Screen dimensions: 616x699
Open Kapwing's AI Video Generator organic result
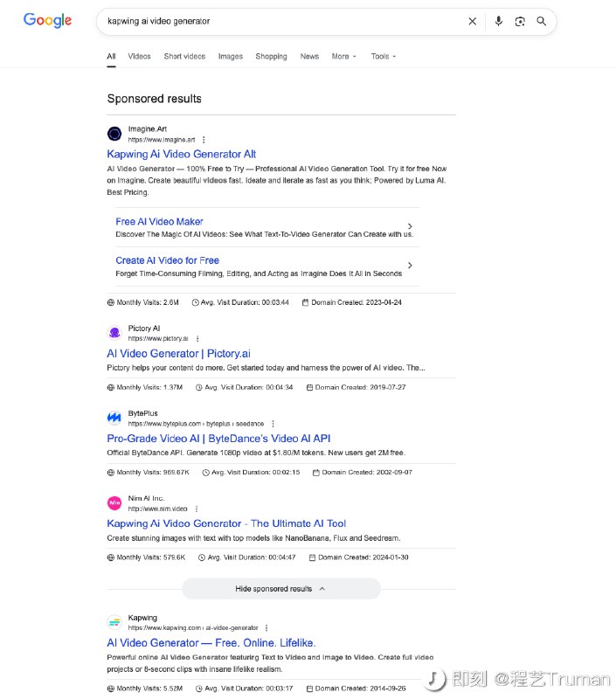[211, 643]
